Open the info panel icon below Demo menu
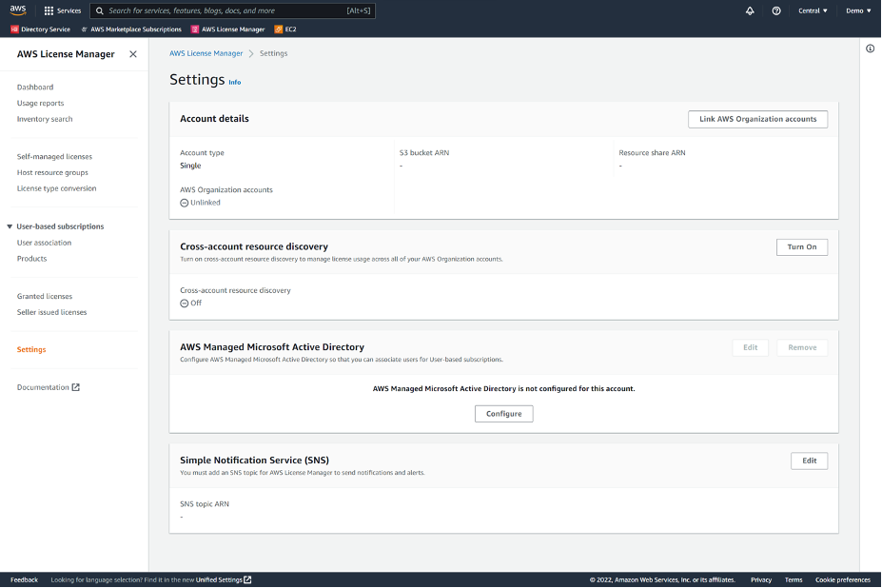The height and width of the screenshot is (588, 882). coord(869,49)
